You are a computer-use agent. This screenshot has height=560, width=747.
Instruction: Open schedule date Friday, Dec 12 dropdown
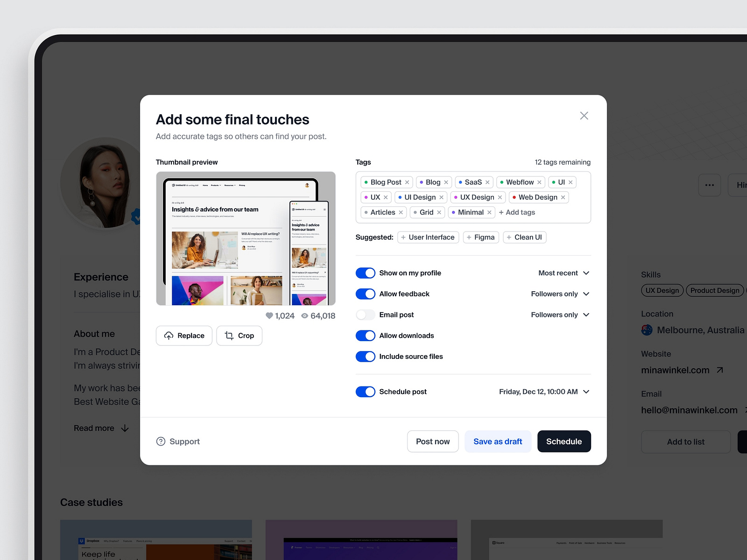click(x=544, y=392)
